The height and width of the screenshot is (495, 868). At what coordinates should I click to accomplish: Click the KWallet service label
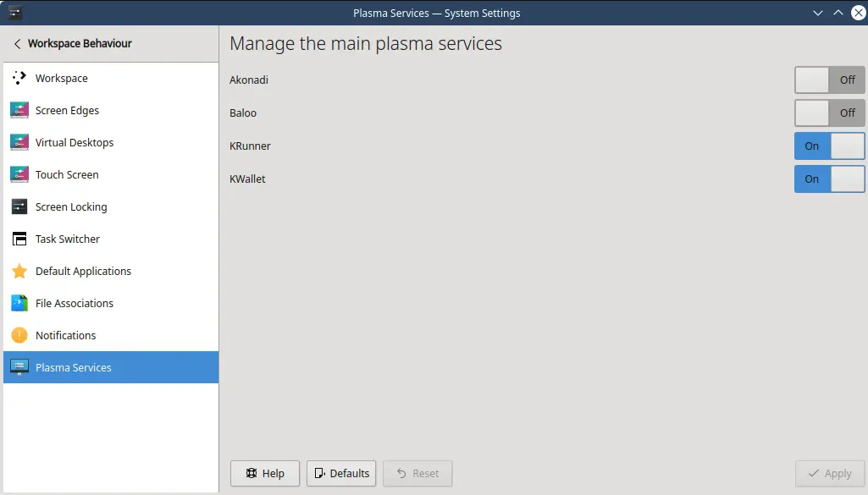pos(247,179)
